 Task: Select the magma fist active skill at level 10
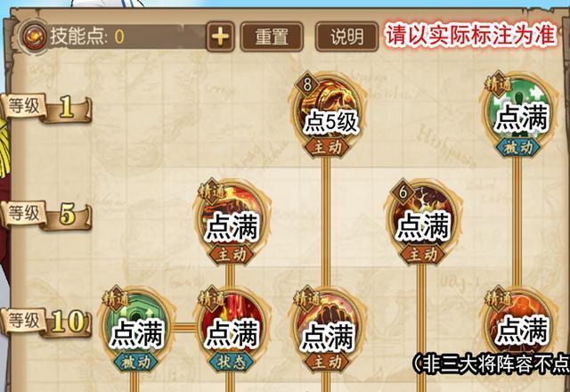point(329,327)
